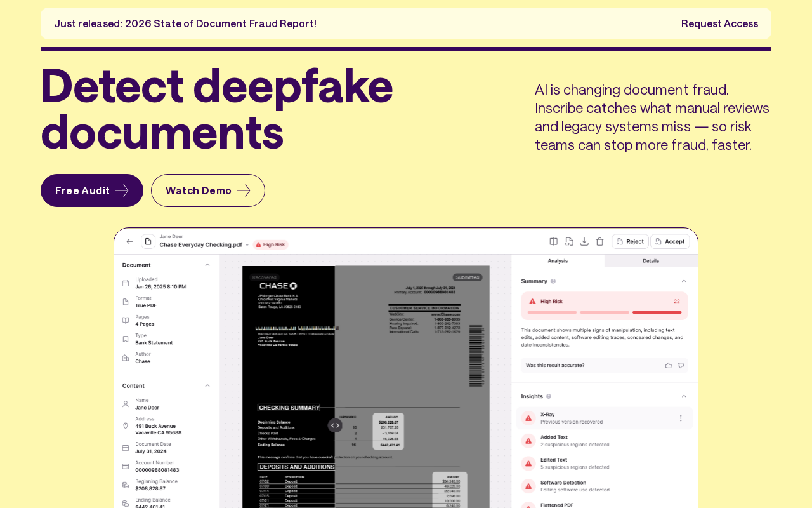Image resolution: width=812 pixels, height=508 pixels.
Task: Select the X-Ray insight title
Action: tap(547, 415)
